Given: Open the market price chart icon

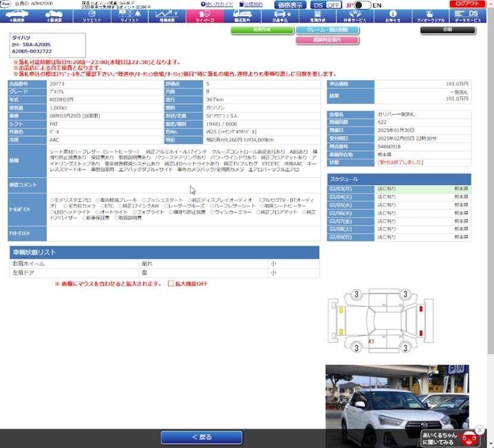Looking at the screenshot, I should [x=167, y=16].
